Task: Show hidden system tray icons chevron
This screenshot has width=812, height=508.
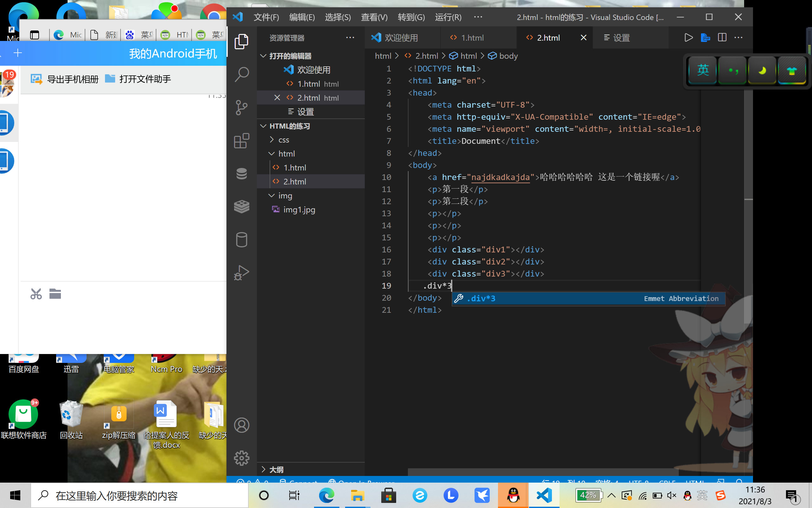Action: tap(611, 495)
